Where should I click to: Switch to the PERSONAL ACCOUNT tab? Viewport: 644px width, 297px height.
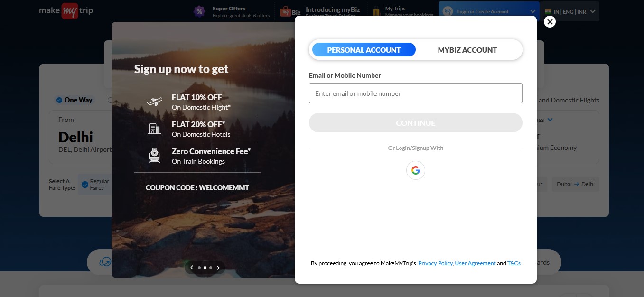[x=364, y=50]
